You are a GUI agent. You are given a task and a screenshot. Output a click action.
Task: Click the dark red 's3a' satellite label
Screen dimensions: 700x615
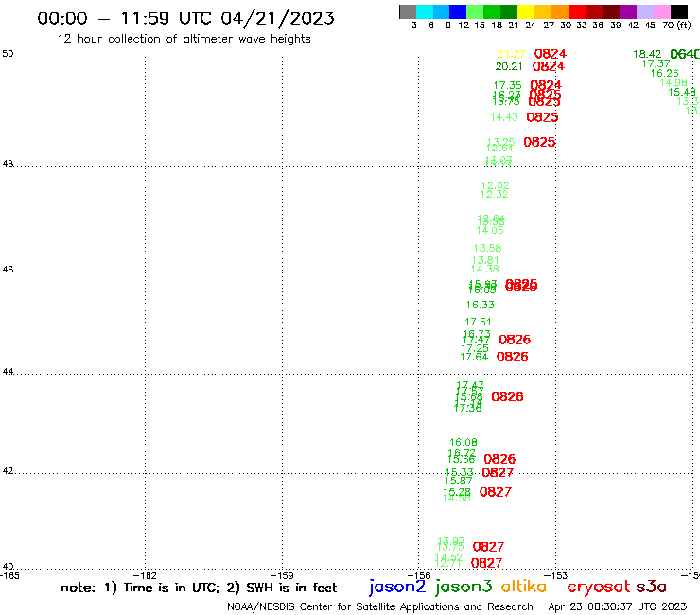point(652,587)
